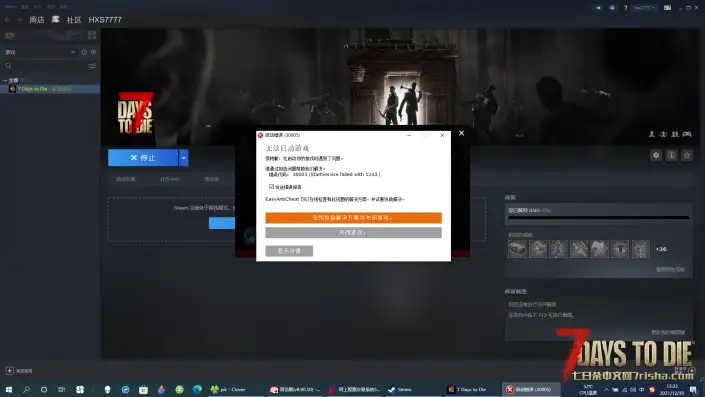
Task: Click the red error icon in dialog title
Action: coord(260,135)
